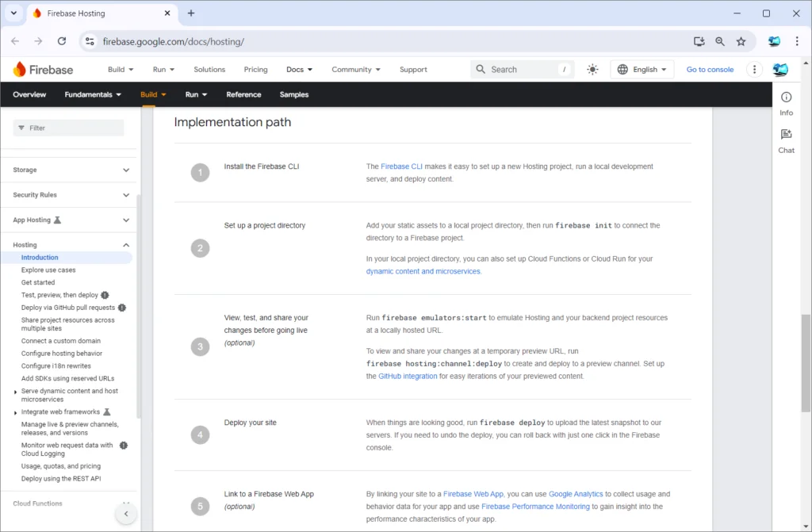Open the Fundamentals dropdown in docs nav
812x532 pixels.
(93, 95)
